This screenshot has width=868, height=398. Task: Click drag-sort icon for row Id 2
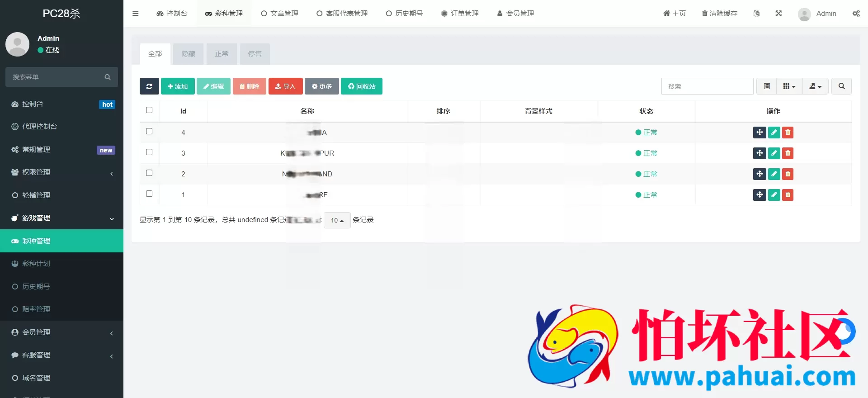(x=759, y=174)
